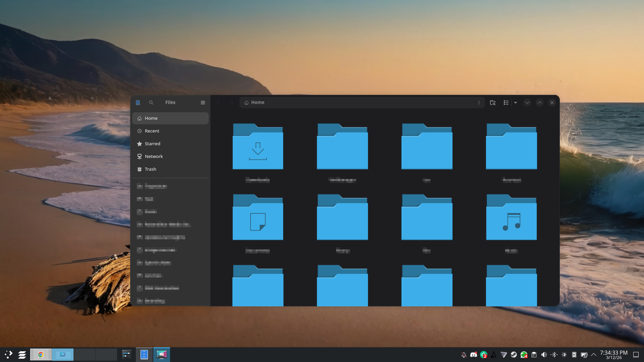The height and width of the screenshot is (362, 644).
Task: Select Recent in the sidebar
Action: pyautogui.click(x=152, y=131)
